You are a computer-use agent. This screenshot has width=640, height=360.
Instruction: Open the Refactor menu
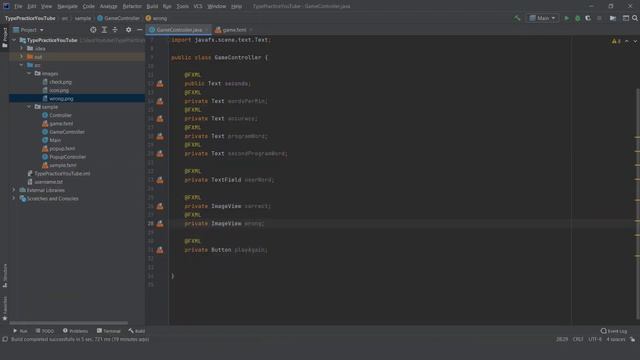pos(132,6)
